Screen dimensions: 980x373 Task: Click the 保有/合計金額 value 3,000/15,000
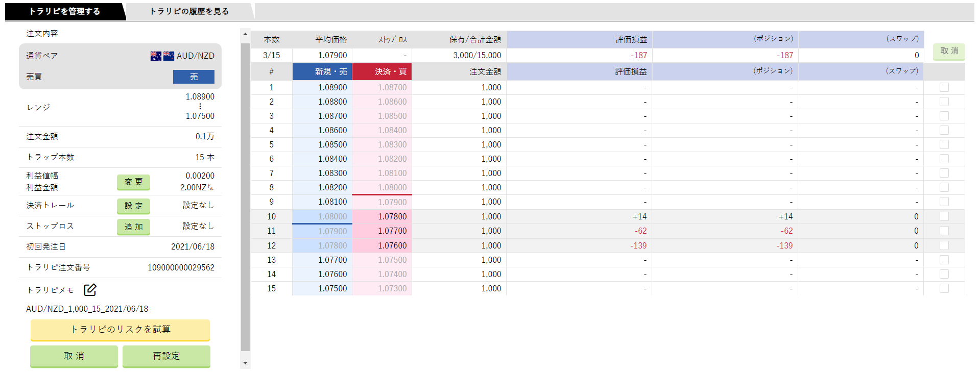477,55
